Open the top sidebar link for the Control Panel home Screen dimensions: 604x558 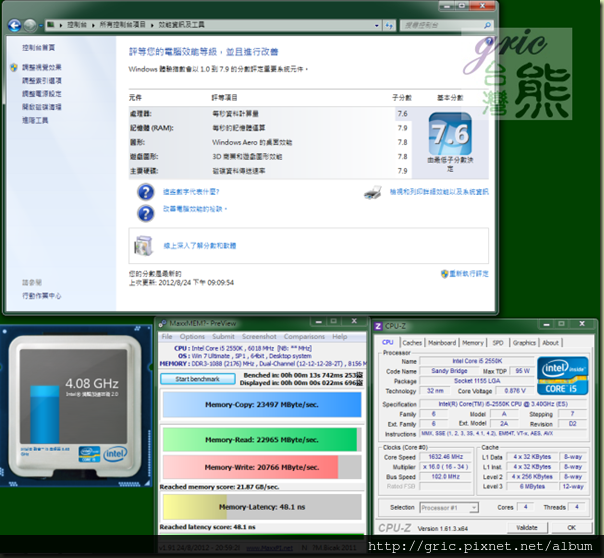point(38,47)
